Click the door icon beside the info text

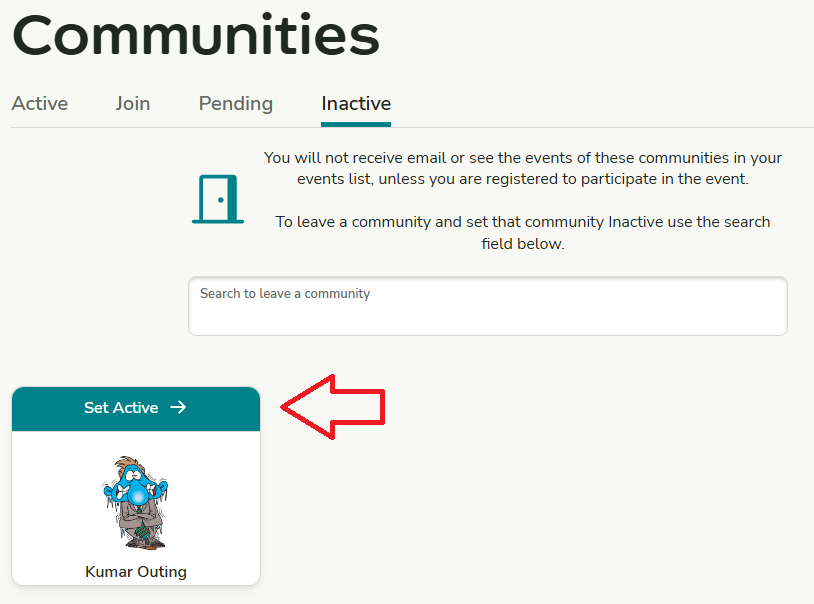coord(218,199)
